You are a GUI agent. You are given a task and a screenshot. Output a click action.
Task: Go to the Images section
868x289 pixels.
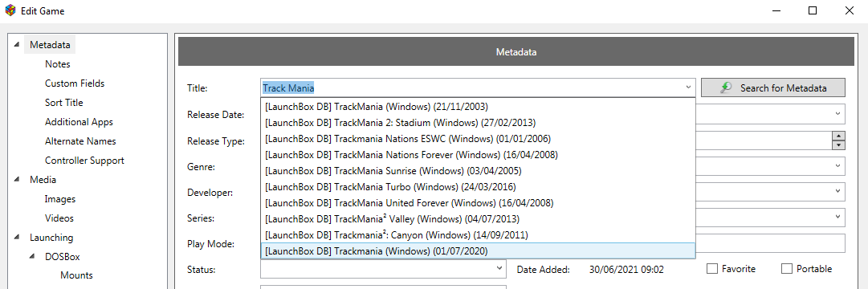tap(60, 199)
